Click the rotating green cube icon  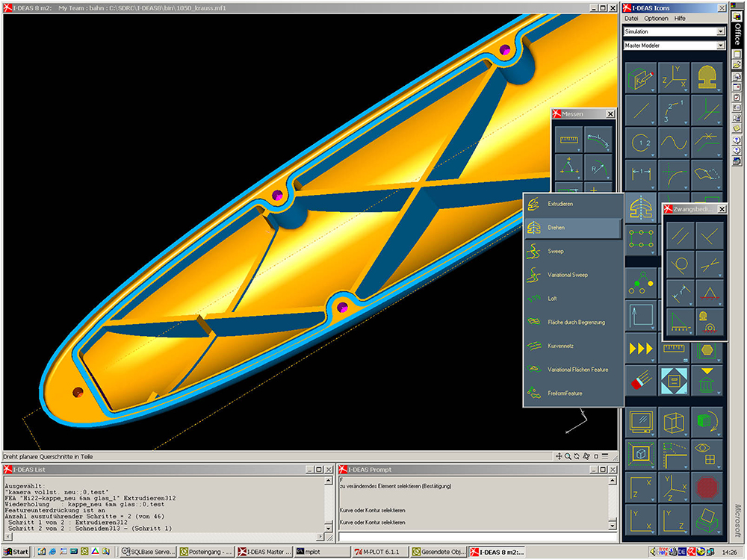707,422
